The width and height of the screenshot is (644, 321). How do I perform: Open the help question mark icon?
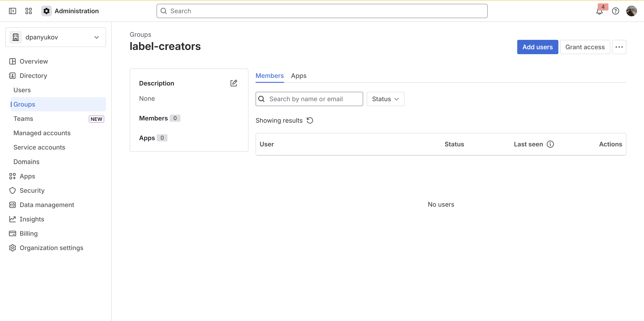(x=616, y=11)
